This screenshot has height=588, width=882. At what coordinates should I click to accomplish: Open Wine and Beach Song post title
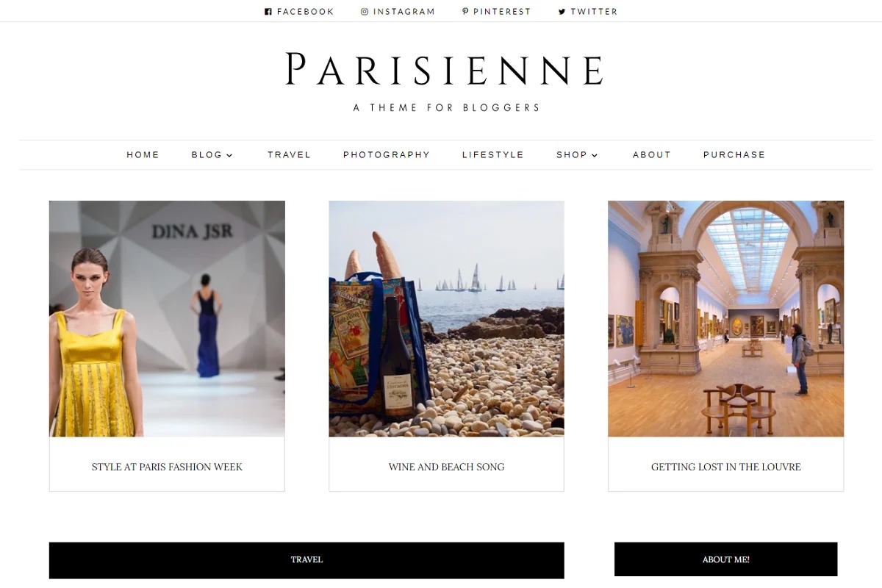(x=446, y=467)
